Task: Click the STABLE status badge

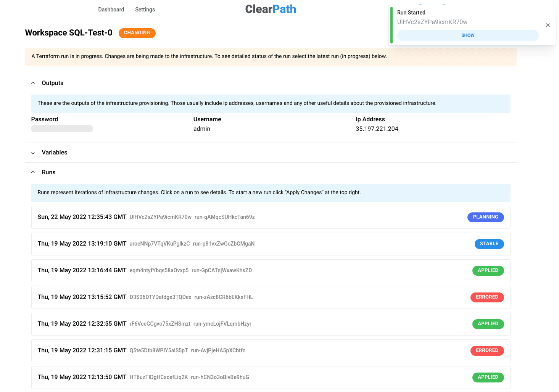Action: [489, 244]
